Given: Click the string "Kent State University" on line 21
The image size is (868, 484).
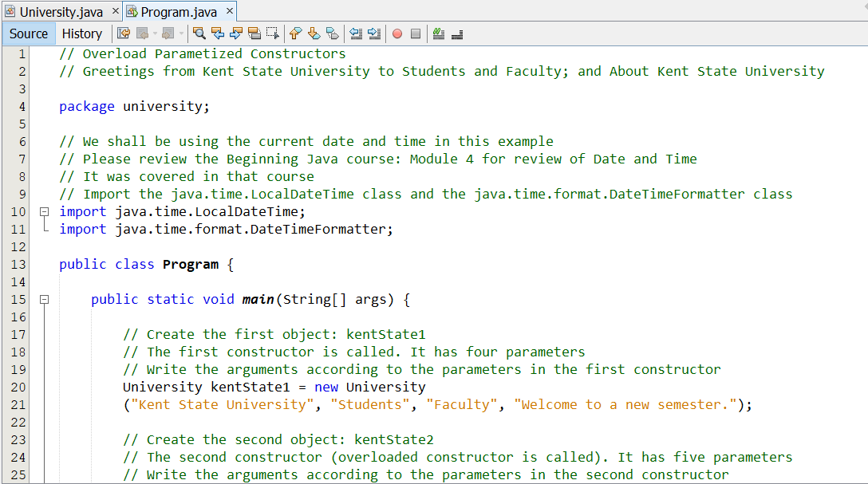Looking at the screenshot, I should click(223, 404).
